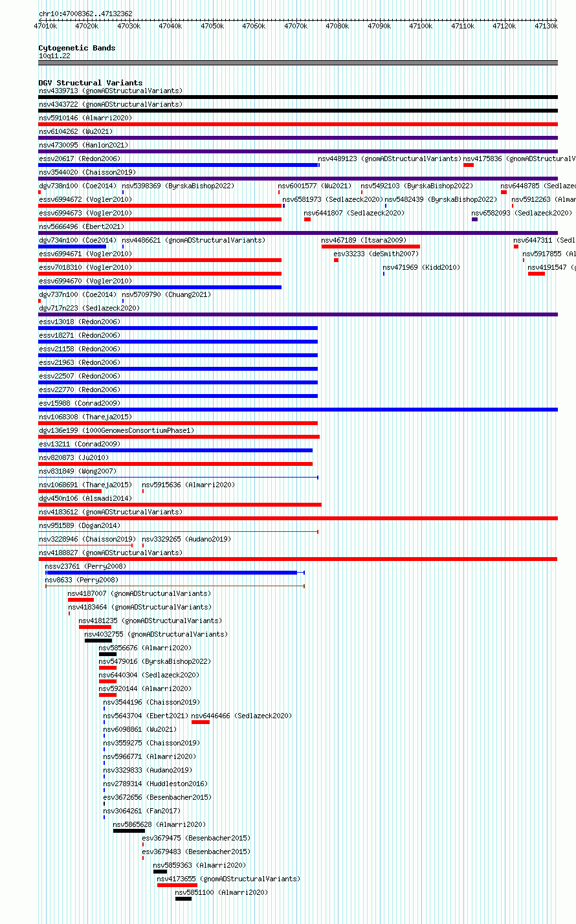The height and width of the screenshot is (924, 576).
Task: Click the black bar under nsv4032755
Action: [x=98, y=641]
